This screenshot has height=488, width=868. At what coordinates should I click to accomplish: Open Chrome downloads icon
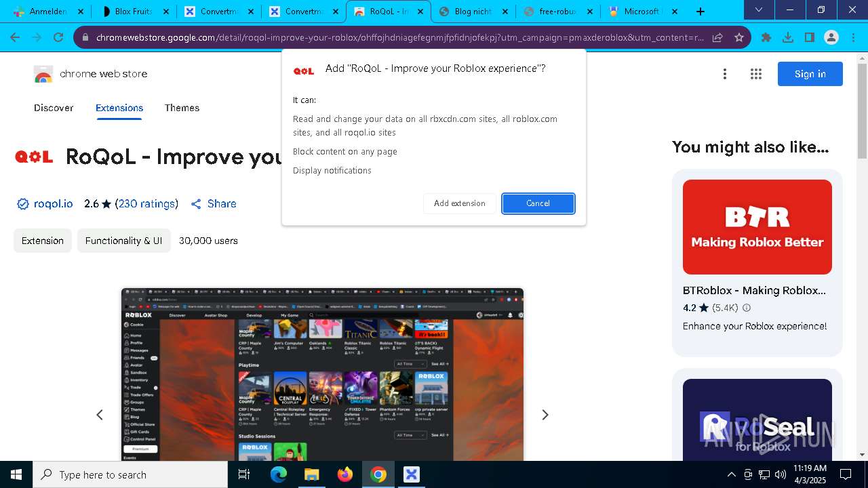pos(788,38)
